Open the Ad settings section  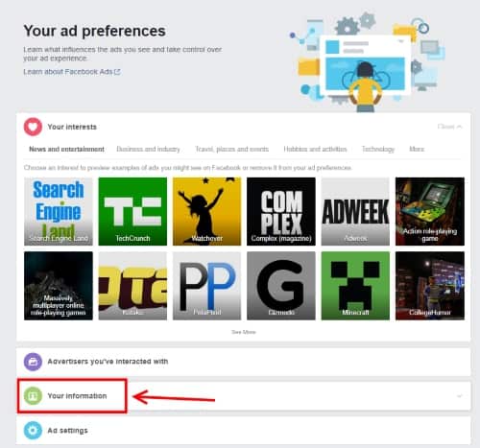pos(244,431)
